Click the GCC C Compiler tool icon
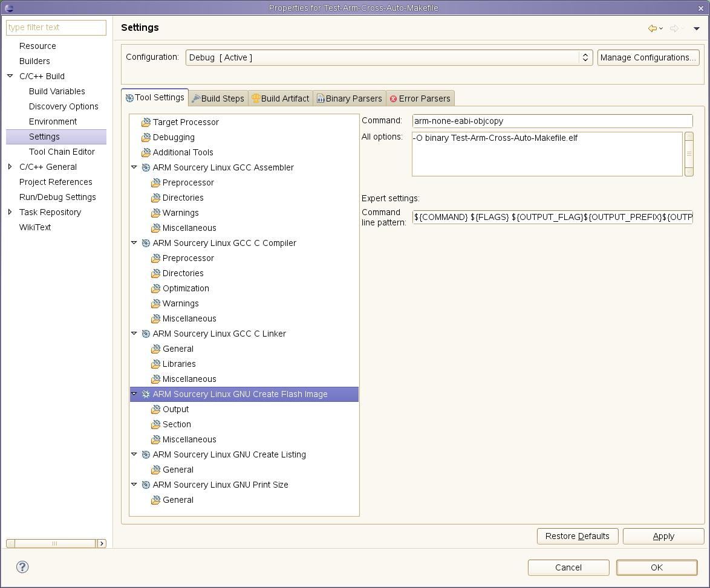Image resolution: width=710 pixels, height=588 pixels. 146,243
